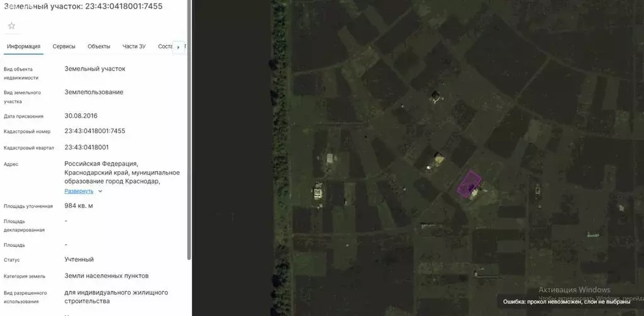Click the status value Учтенный
Image resolution: width=644 pixels, height=316 pixels.
pyautogui.click(x=79, y=259)
